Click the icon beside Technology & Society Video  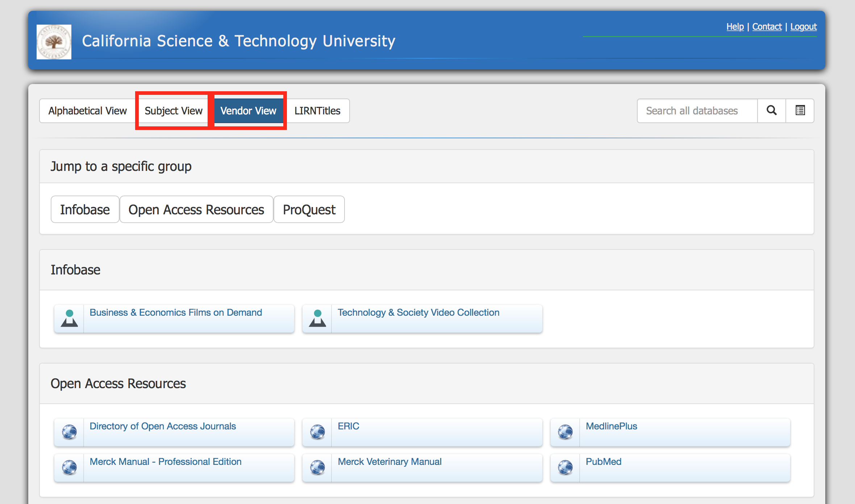point(317,319)
